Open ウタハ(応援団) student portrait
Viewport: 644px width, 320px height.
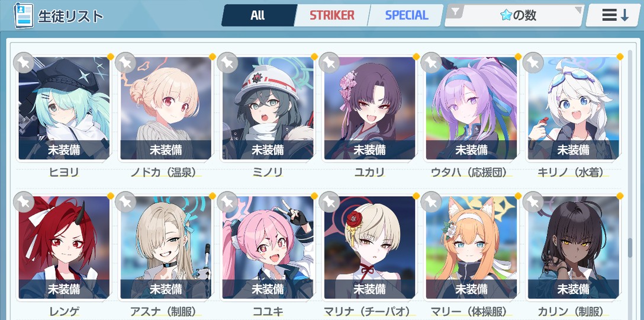pos(471,108)
